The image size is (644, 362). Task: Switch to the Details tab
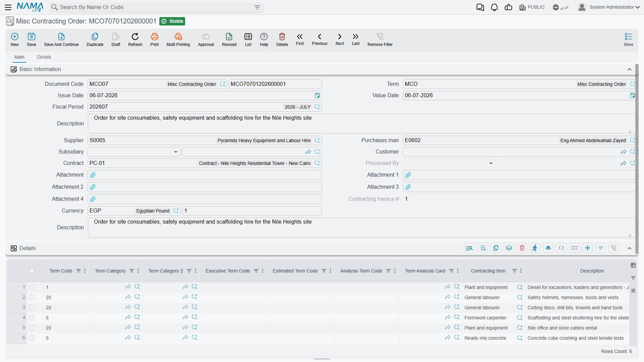44,57
